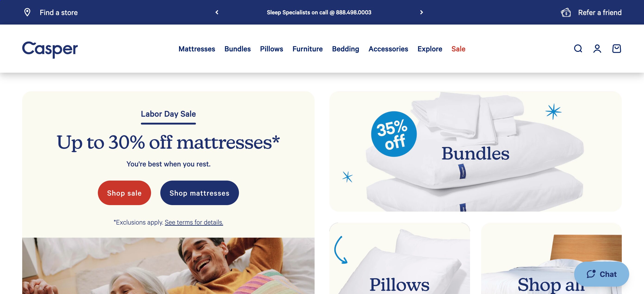Open the Pillows product tile

tap(399, 258)
